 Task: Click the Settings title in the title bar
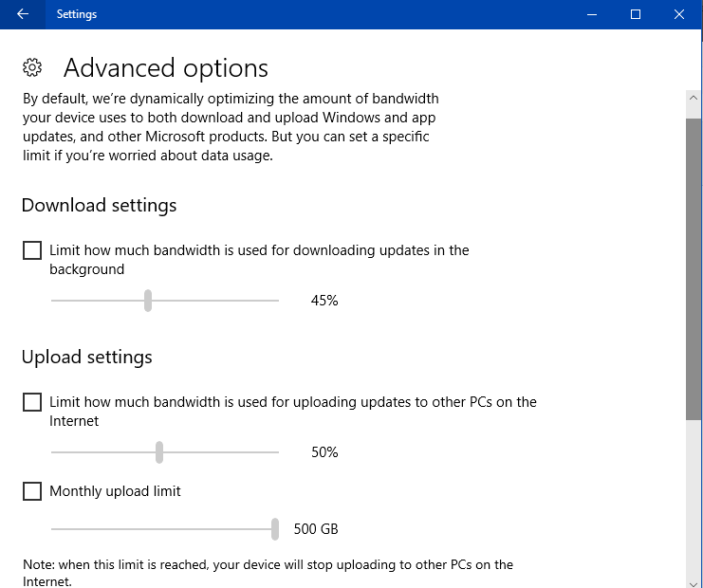(x=77, y=14)
